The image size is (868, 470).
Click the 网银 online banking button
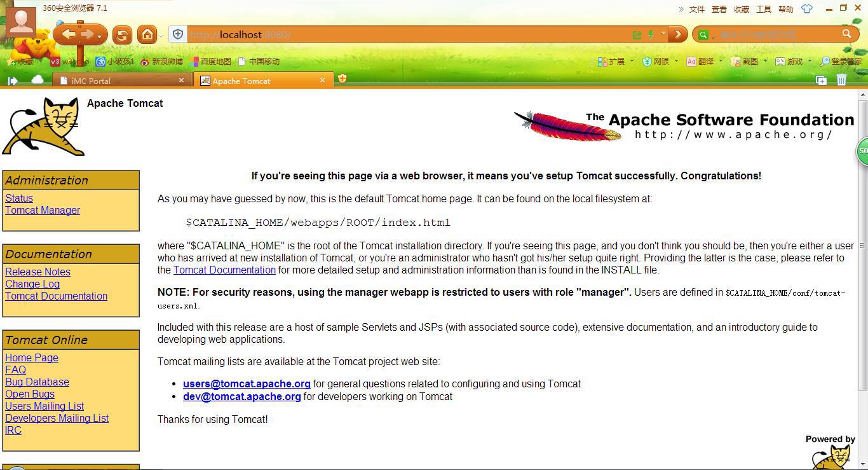pos(656,62)
